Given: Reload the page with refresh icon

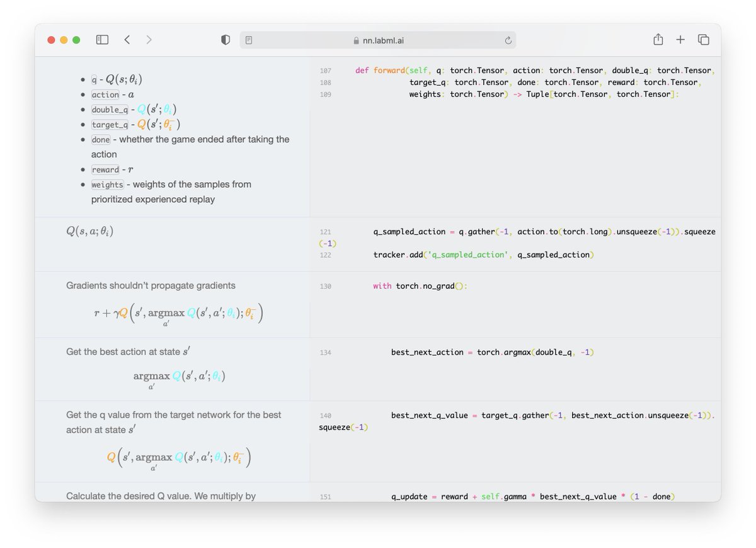Looking at the screenshot, I should (508, 40).
